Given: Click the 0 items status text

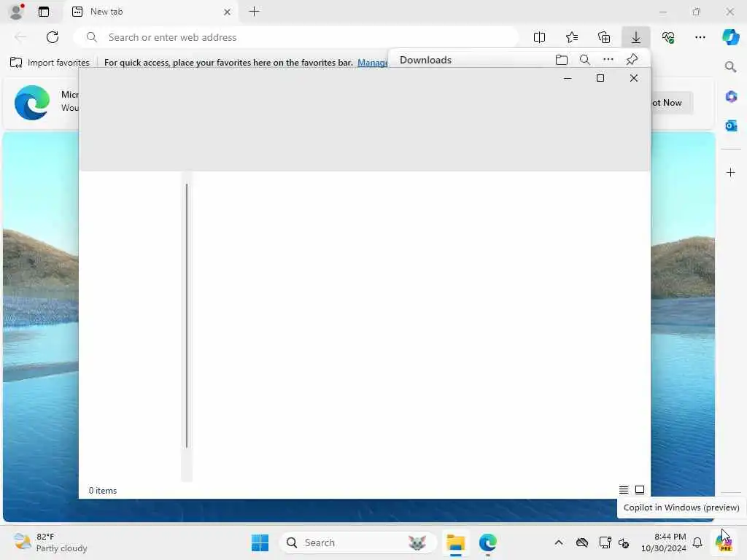Looking at the screenshot, I should [102, 491].
